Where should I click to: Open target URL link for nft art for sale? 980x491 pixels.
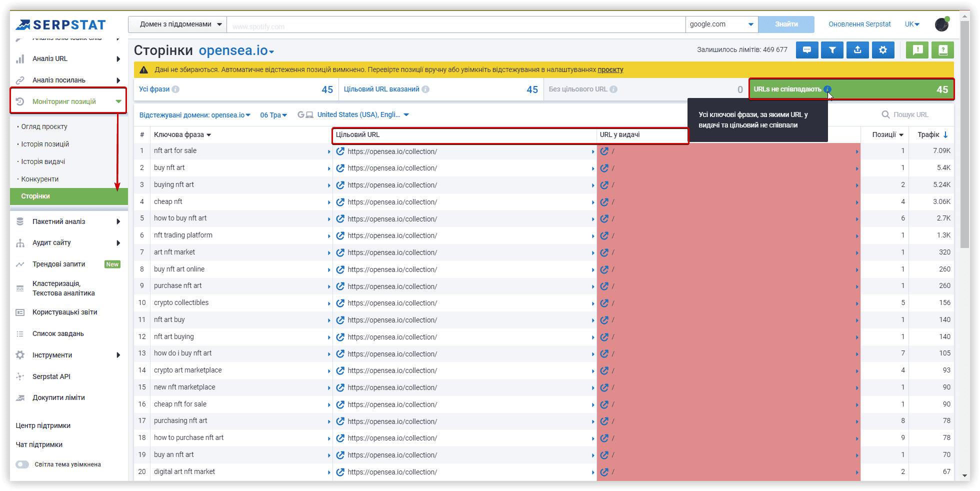[x=340, y=151]
